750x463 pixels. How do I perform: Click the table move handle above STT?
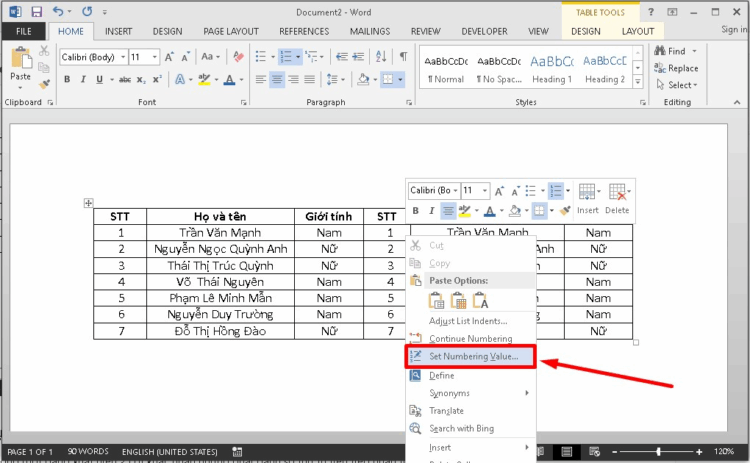[88, 203]
